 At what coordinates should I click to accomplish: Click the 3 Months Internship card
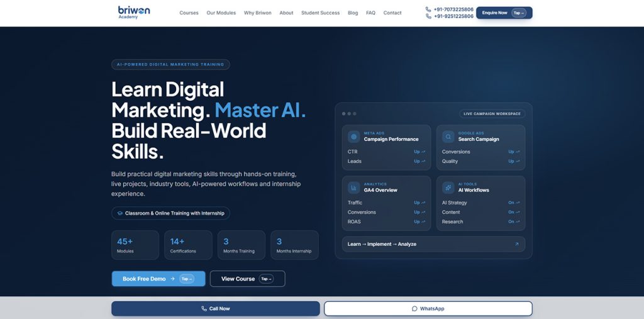[x=294, y=245]
